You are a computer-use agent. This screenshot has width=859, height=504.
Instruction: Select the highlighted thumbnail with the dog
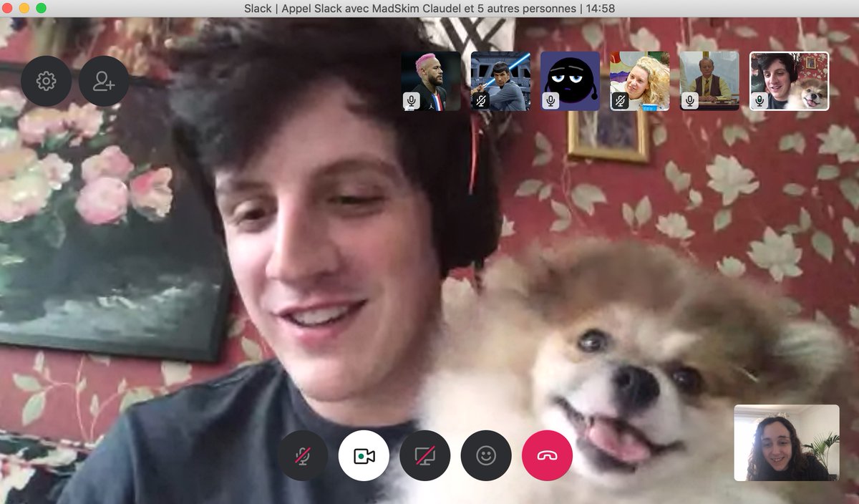(x=789, y=81)
